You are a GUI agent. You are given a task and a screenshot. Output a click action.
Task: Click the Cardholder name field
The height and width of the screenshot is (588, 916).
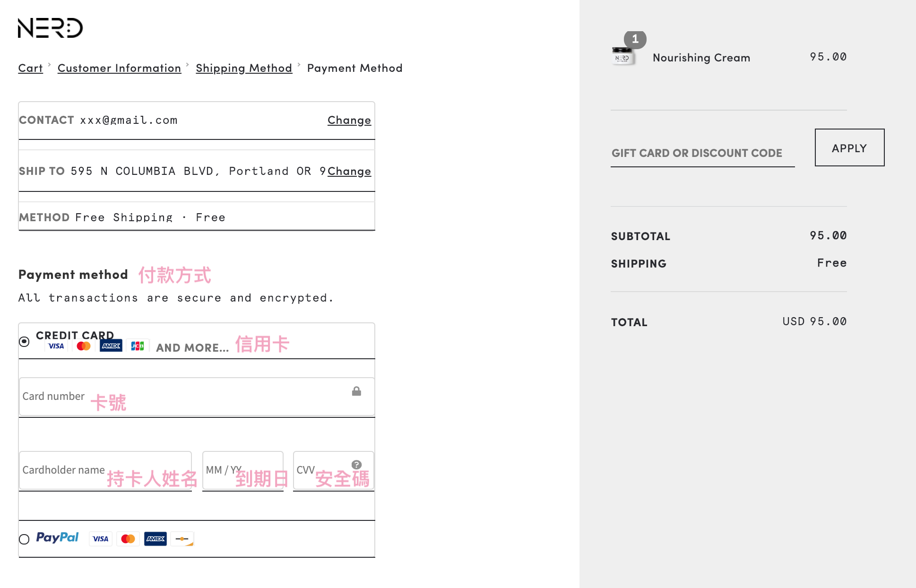pyautogui.click(x=105, y=470)
